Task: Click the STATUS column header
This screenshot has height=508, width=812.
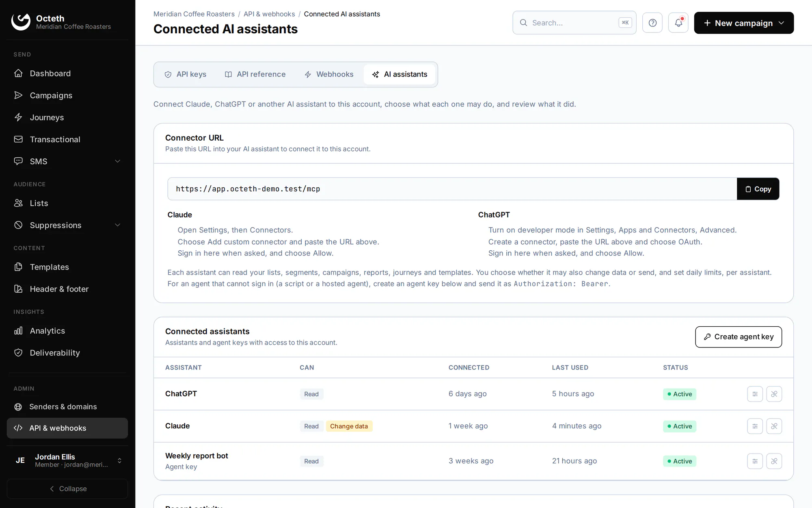Action: click(x=676, y=367)
